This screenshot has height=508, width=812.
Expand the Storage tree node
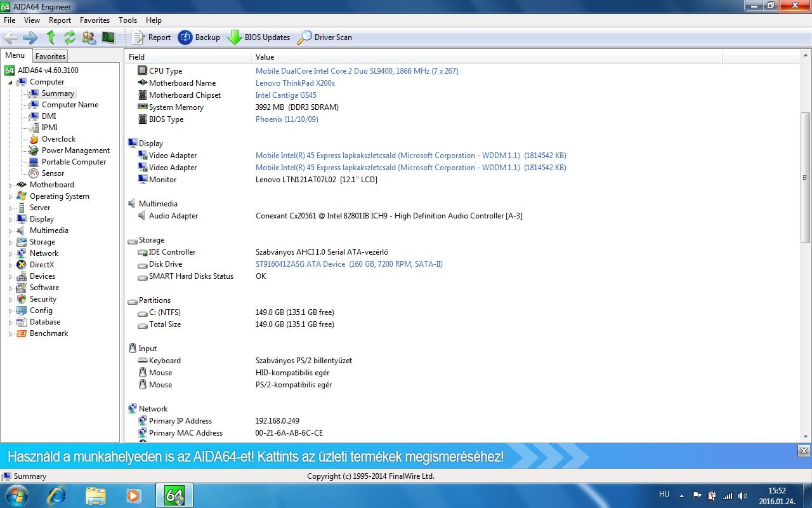click(10, 242)
